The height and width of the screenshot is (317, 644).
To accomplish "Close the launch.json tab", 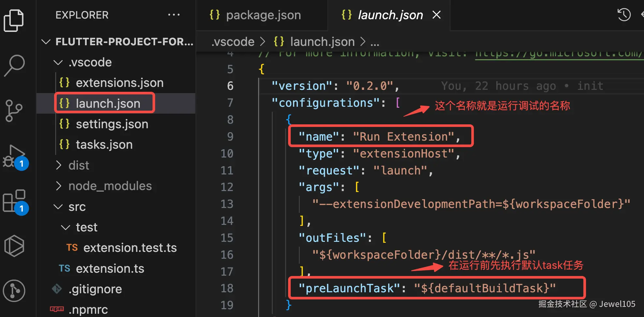I will click(x=436, y=15).
